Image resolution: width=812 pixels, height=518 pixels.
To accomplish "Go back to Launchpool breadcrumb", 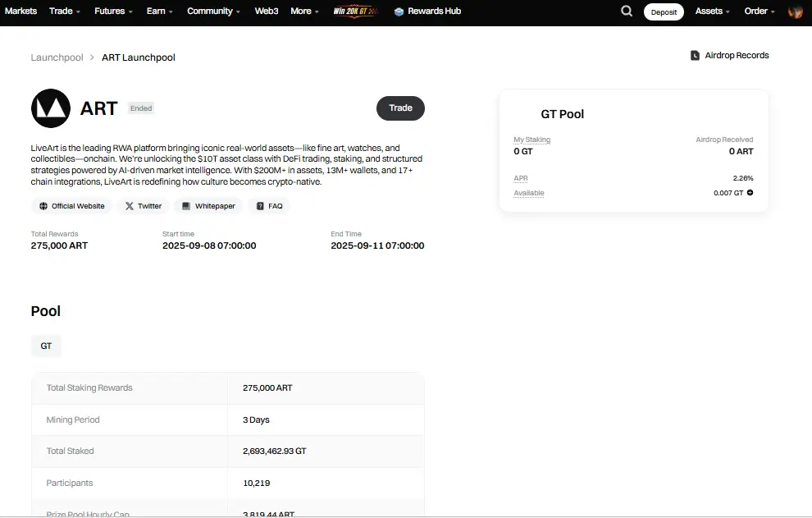I will (x=57, y=57).
